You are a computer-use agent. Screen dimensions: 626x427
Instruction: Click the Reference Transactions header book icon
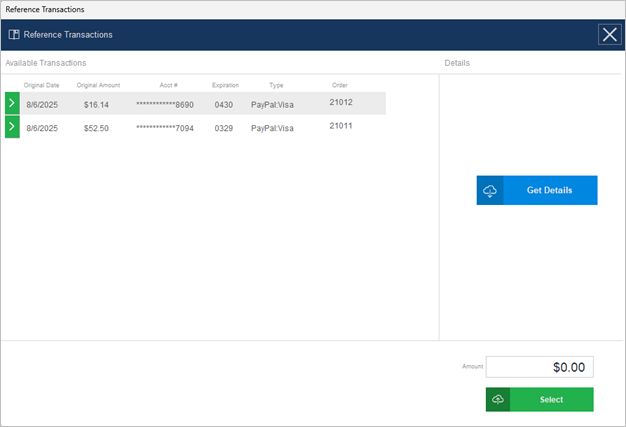coord(14,35)
